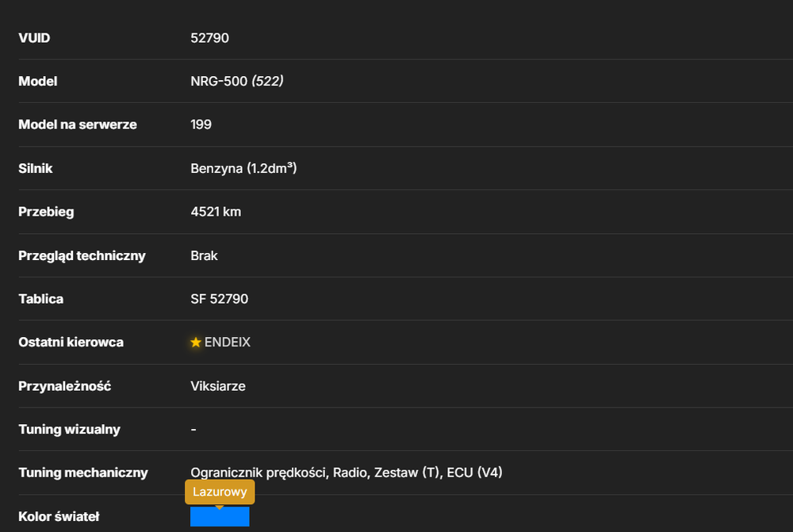Click the Ostatni kierowca label
793x532 pixels.
71,343
